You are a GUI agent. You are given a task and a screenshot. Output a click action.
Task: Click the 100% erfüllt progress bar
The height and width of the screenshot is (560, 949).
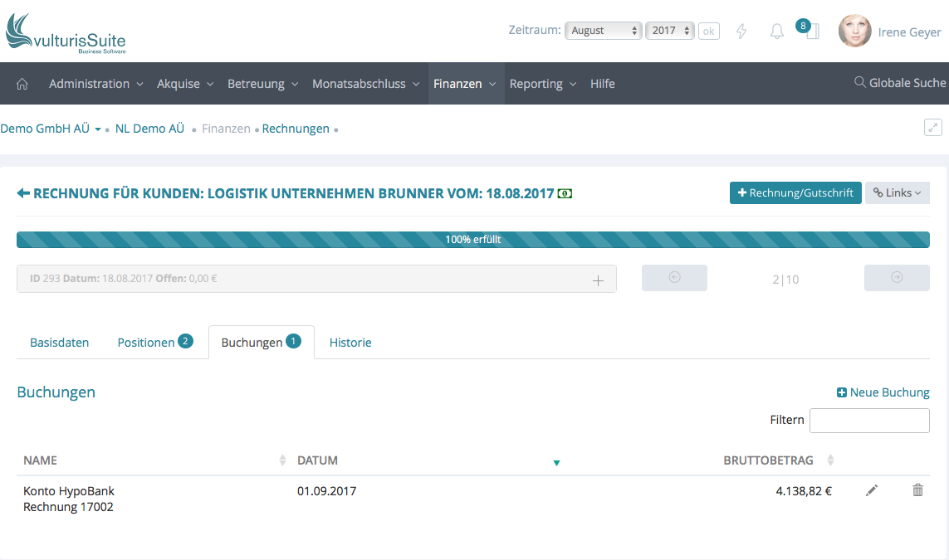click(473, 240)
